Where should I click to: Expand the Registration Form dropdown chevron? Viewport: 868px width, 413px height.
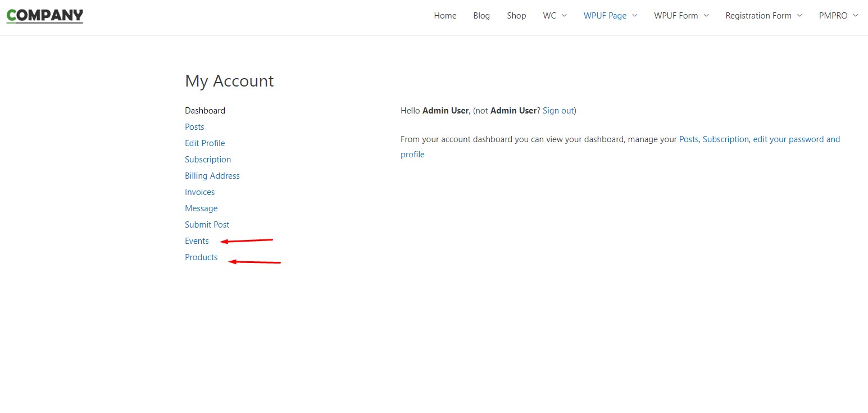(x=799, y=16)
